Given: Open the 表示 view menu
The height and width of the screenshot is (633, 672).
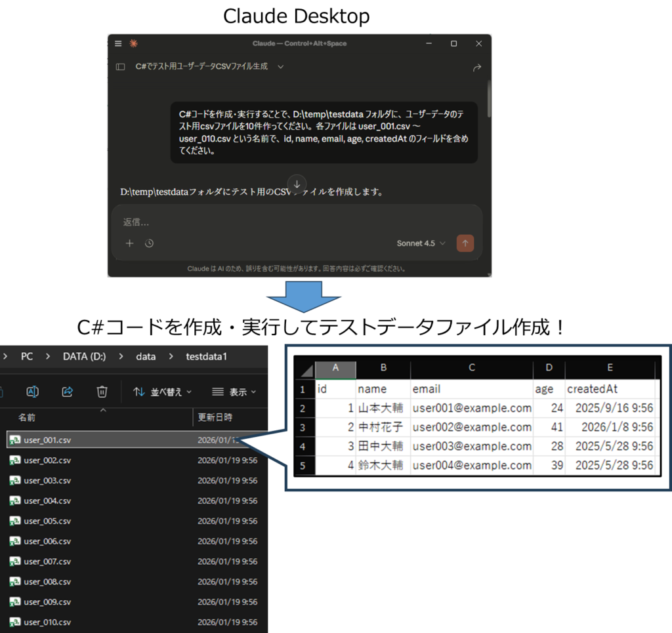Looking at the screenshot, I should click(x=234, y=392).
